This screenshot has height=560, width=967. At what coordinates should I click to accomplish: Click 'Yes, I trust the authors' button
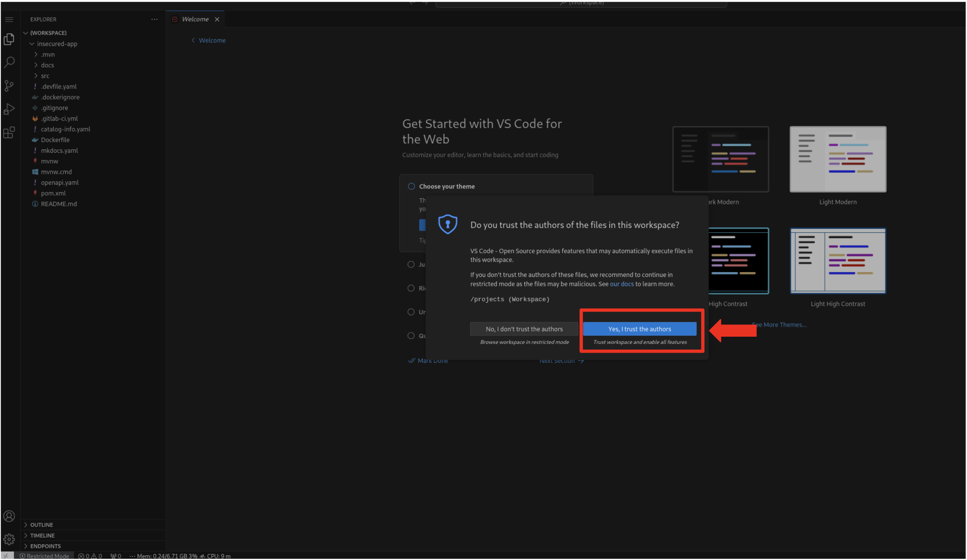pos(640,329)
